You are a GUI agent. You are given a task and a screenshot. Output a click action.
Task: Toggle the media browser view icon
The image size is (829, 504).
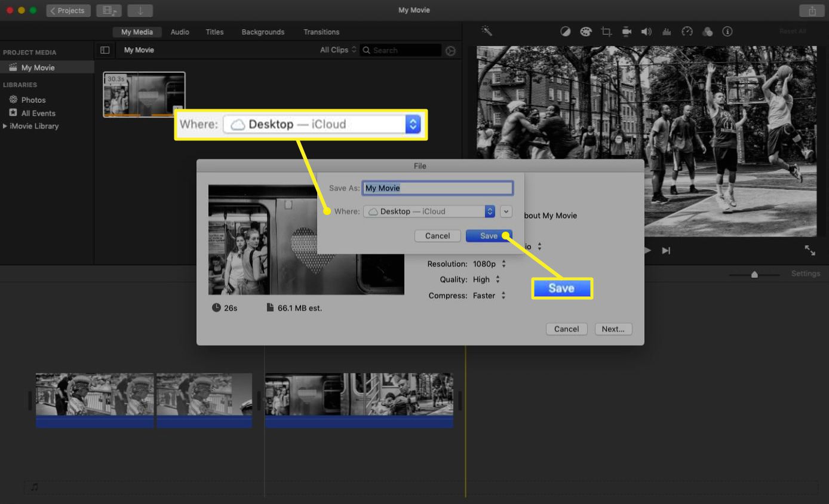pos(109,11)
